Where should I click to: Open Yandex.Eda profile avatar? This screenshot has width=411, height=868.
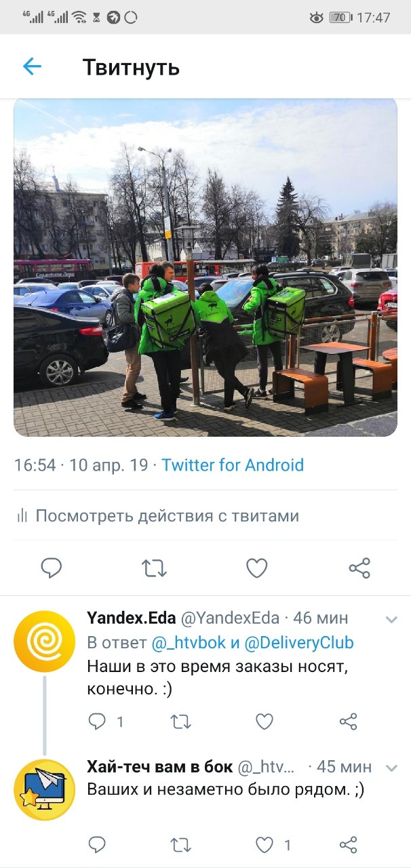click(x=44, y=641)
